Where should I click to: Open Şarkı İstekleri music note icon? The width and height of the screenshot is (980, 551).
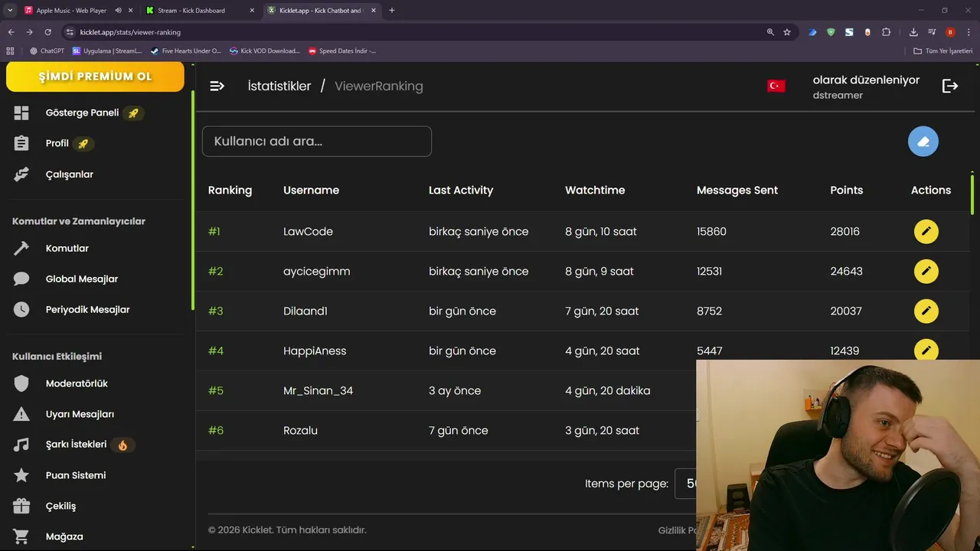(21, 445)
